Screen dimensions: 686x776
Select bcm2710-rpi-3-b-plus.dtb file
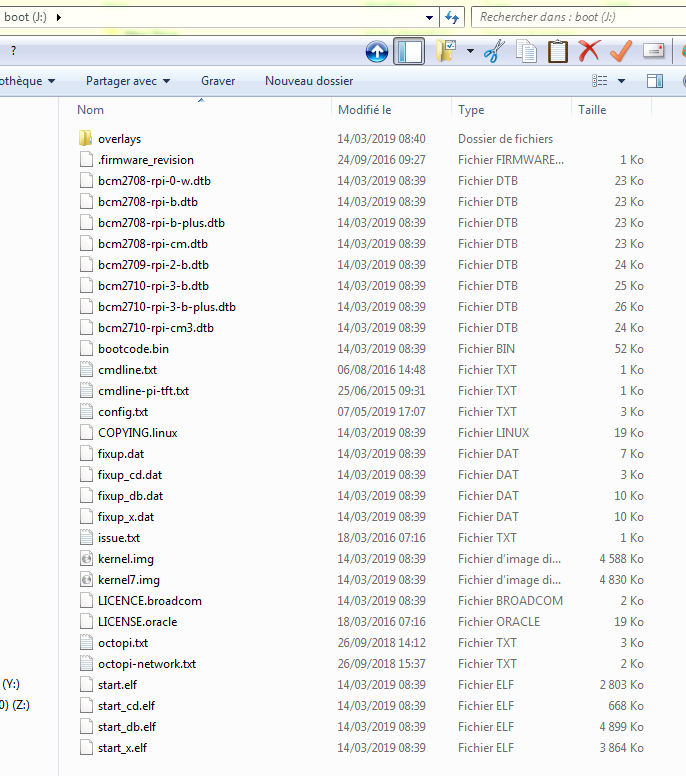click(x=166, y=307)
